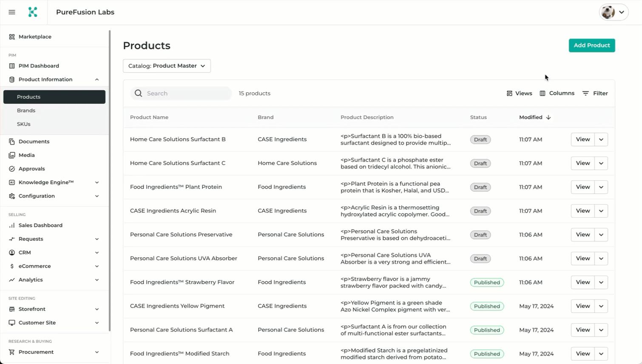Viewport: 642px width, 364px height.
Task: Click the Media icon in sidebar
Action: (x=12, y=155)
